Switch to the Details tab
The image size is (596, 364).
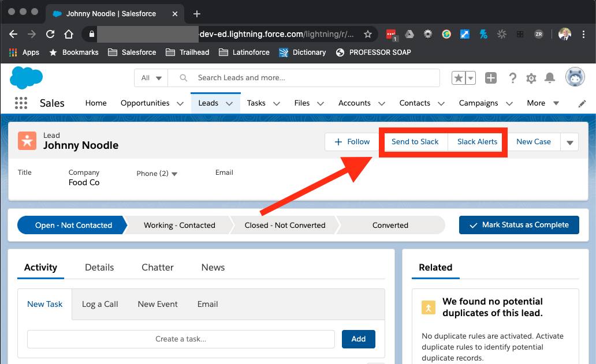coord(99,268)
